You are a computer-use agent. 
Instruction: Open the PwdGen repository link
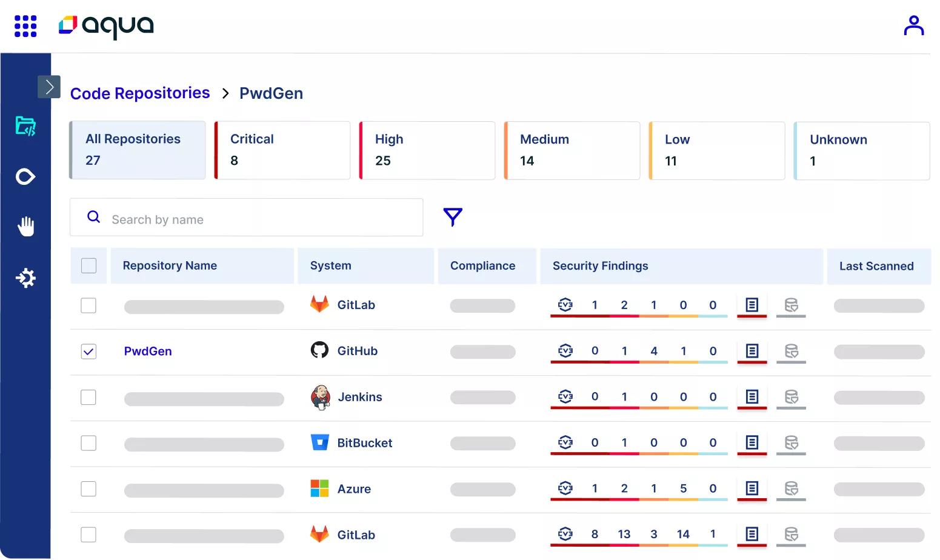147,351
